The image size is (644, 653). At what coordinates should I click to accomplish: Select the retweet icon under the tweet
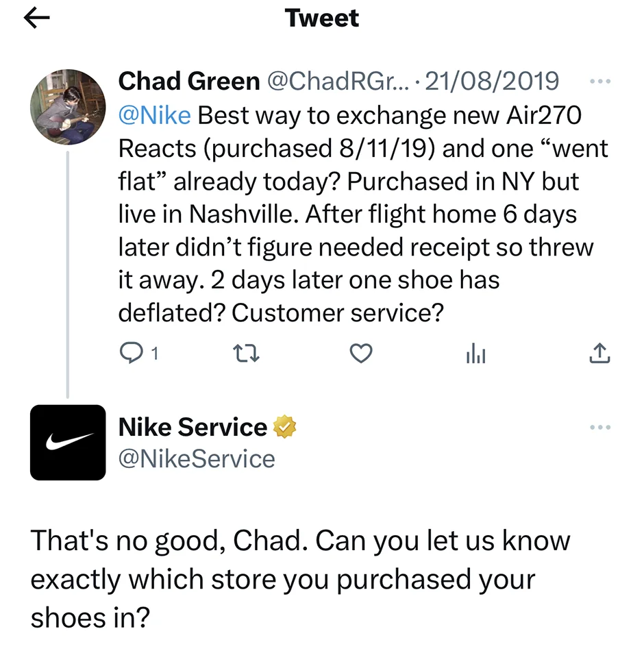click(x=246, y=353)
